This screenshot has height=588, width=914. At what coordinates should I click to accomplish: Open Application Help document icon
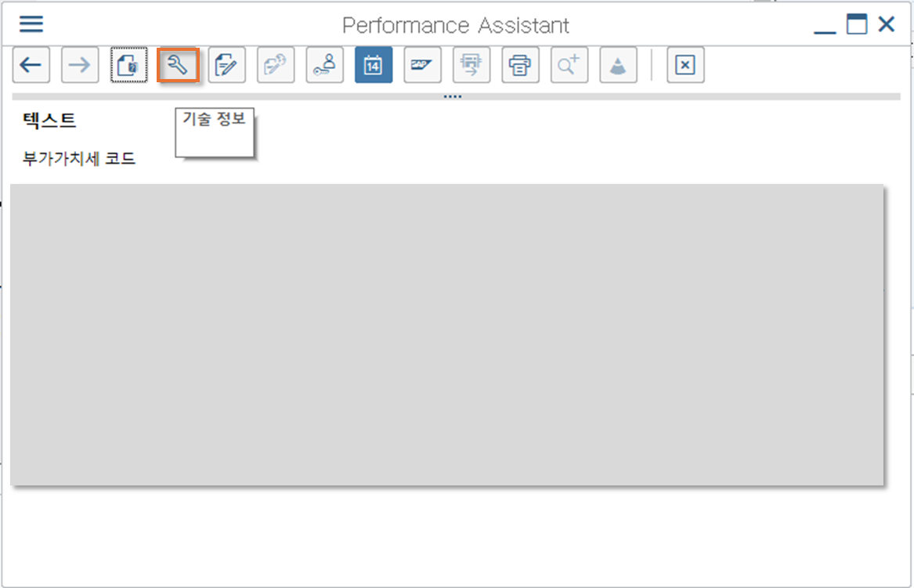(x=128, y=65)
